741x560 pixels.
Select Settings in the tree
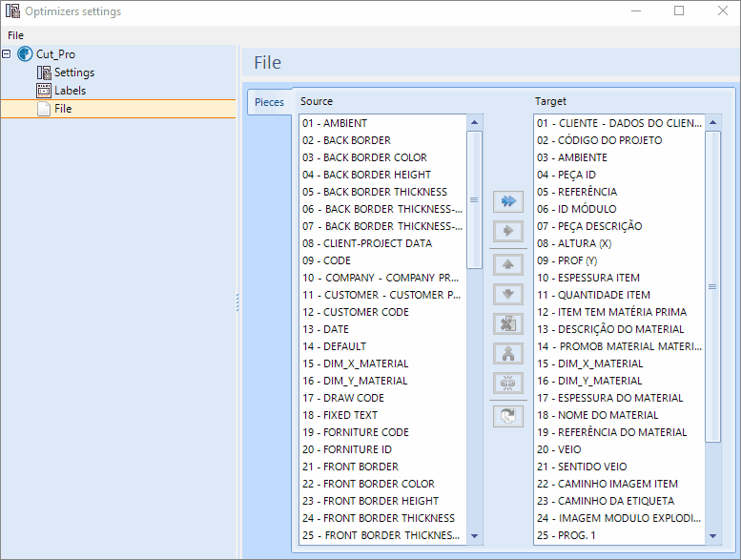coord(74,73)
